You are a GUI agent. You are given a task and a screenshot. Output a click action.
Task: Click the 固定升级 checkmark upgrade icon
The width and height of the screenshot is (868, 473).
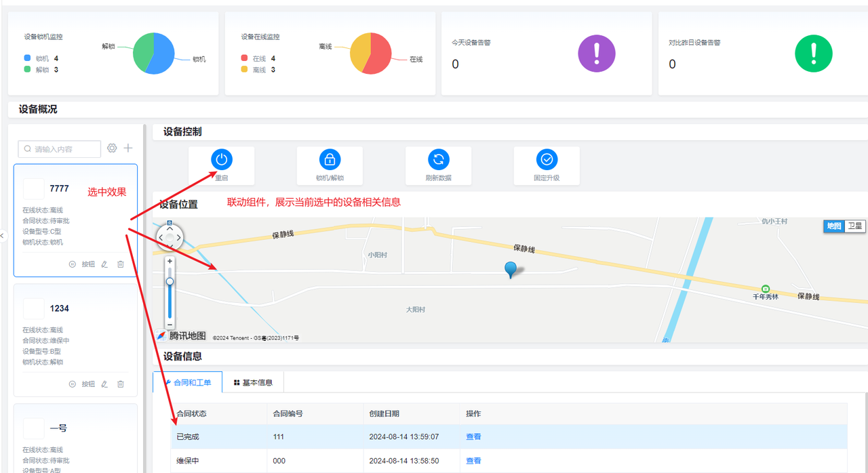(x=547, y=160)
